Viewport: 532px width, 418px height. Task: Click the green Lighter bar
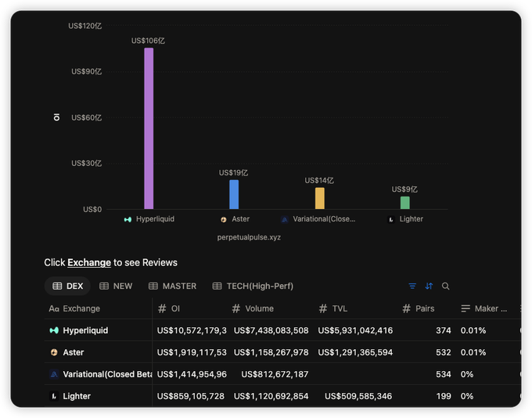pos(404,203)
